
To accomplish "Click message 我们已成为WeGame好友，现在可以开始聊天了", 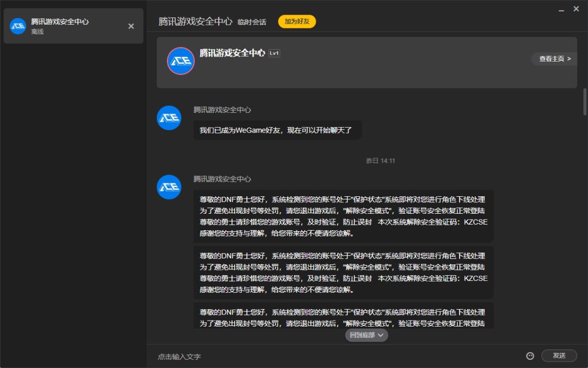I will pos(278,130).
